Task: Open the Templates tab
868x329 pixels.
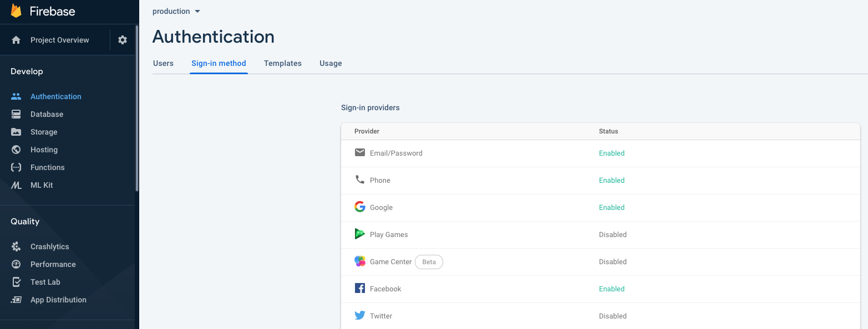Action: (x=283, y=63)
